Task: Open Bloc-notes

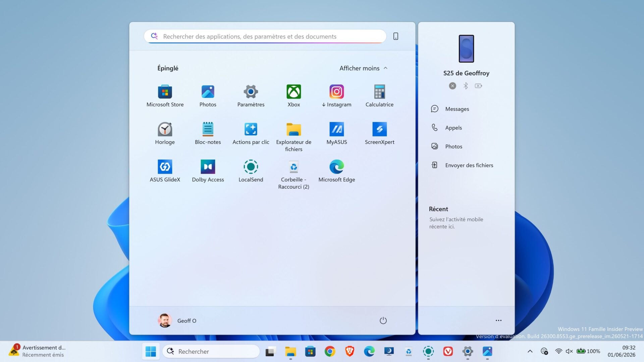Action: [x=208, y=134]
